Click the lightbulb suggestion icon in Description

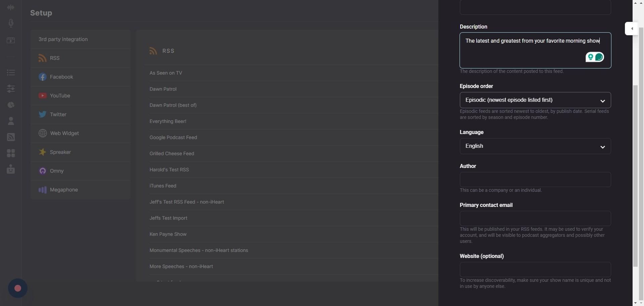[591, 57]
